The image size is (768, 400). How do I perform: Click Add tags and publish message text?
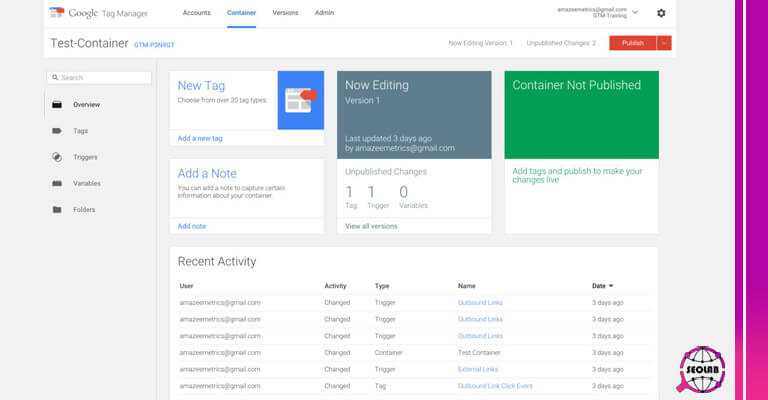pyautogui.click(x=577, y=175)
